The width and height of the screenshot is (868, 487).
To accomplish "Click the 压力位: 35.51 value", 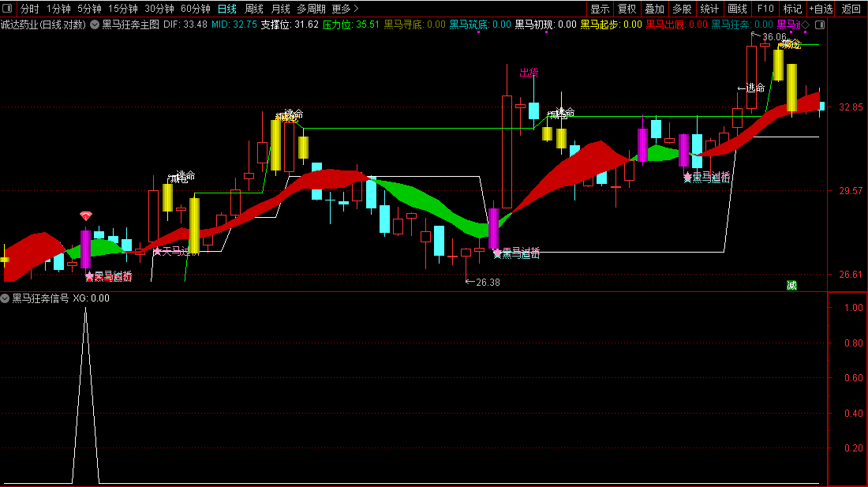I will click(351, 25).
